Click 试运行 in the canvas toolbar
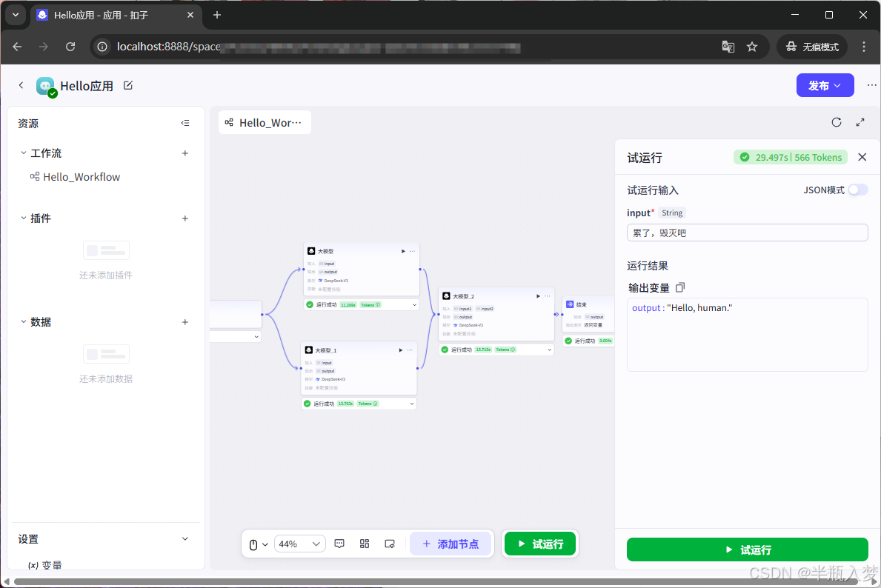 coord(540,544)
